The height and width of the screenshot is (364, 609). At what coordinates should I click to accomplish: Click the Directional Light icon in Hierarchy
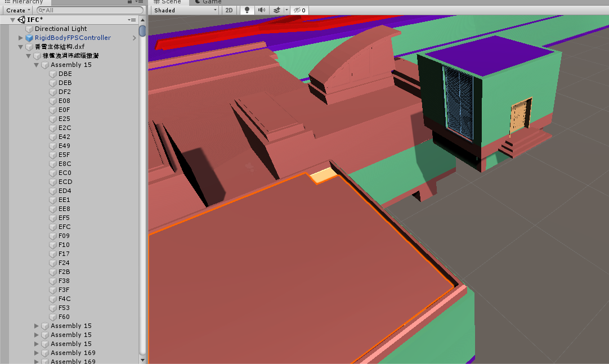pyautogui.click(x=29, y=29)
